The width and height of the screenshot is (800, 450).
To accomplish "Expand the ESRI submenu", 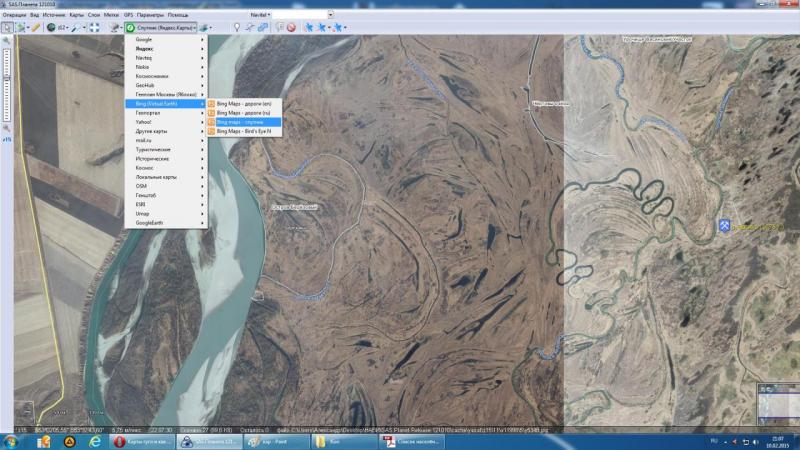I will (x=166, y=205).
